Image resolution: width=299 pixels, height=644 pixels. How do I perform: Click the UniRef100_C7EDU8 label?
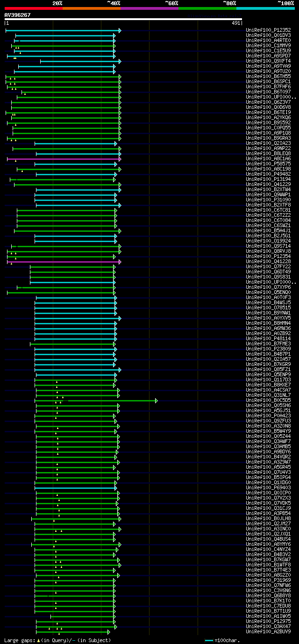point(268,606)
